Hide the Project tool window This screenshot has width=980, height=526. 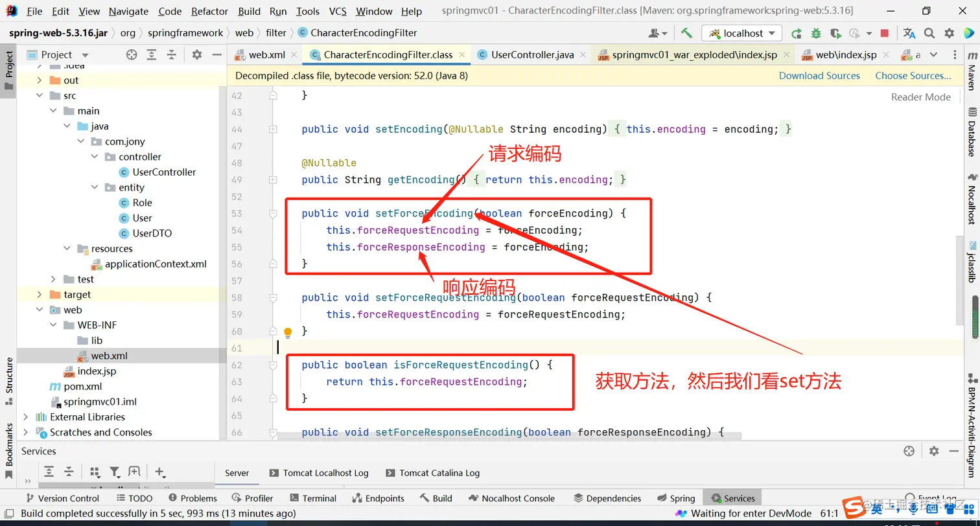pos(217,55)
